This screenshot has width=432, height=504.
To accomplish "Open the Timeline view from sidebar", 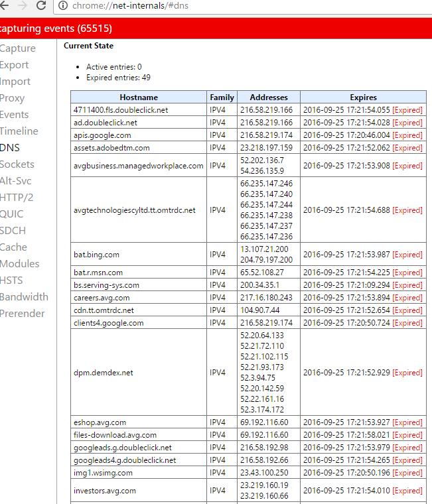I will point(19,131).
